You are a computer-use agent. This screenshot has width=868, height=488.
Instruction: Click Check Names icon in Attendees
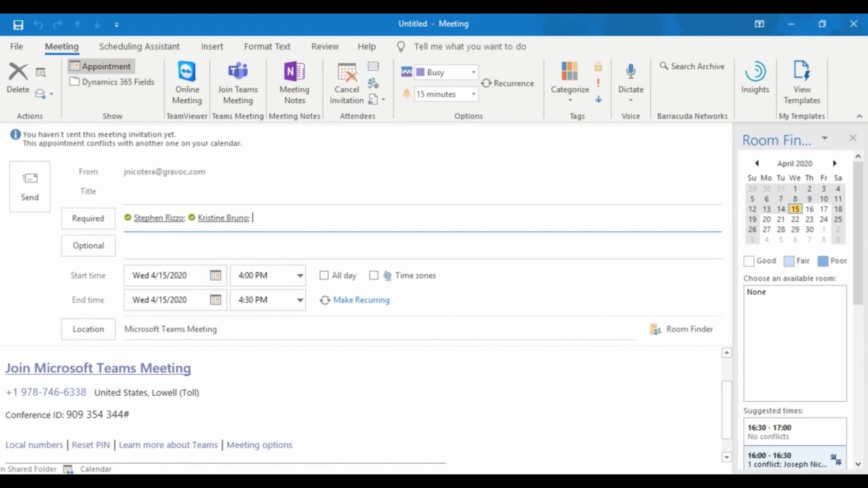pyautogui.click(x=373, y=83)
